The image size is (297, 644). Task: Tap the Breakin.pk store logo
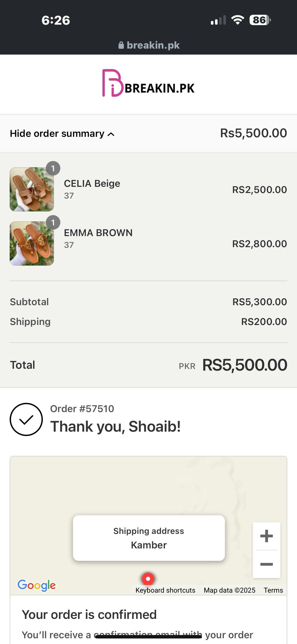[x=148, y=84]
